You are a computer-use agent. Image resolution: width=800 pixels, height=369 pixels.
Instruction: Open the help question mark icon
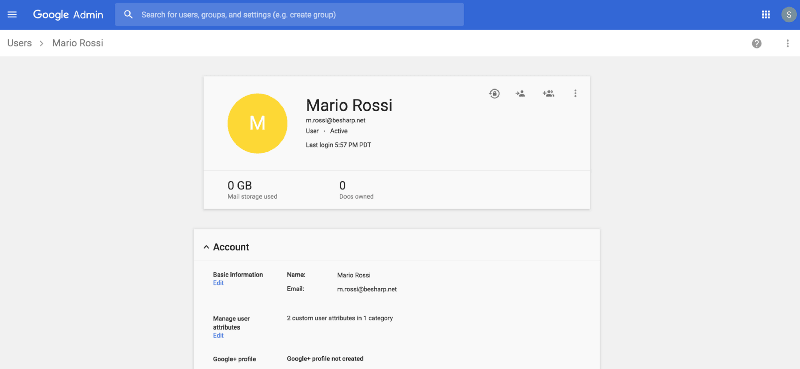[757, 43]
